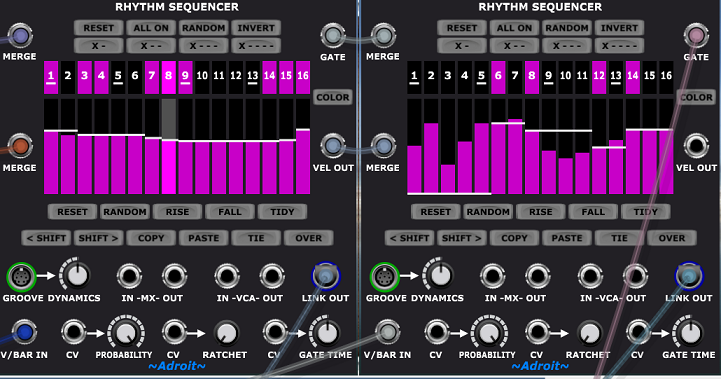Click top RESET button on left sequencer
The width and height of the screenshot is (721, 379).
click(98, 28)
